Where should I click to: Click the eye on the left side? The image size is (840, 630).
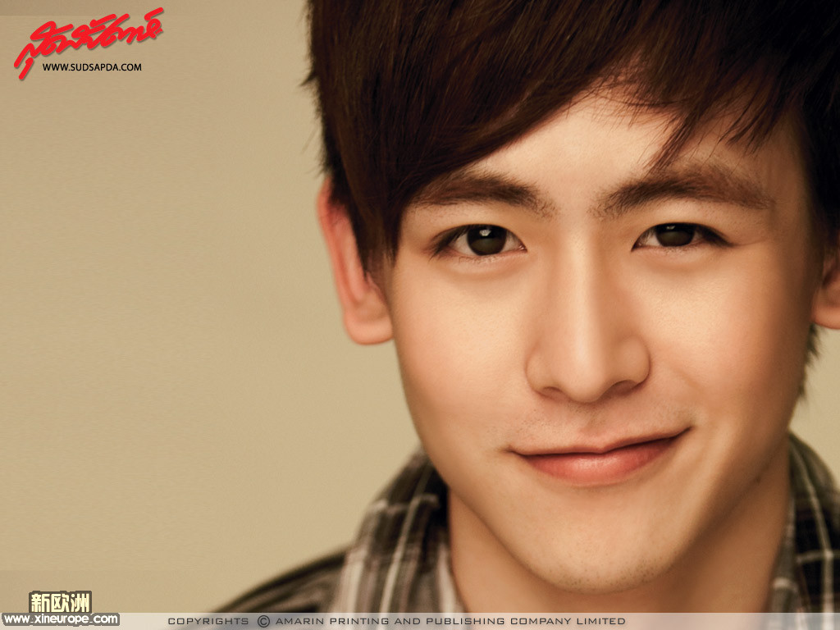[486, 240]
